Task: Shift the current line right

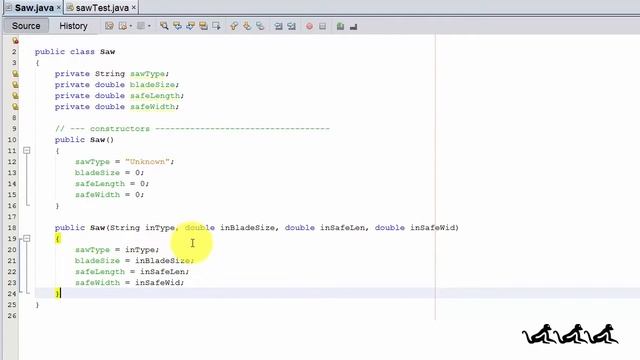Action: coord(291,26)
